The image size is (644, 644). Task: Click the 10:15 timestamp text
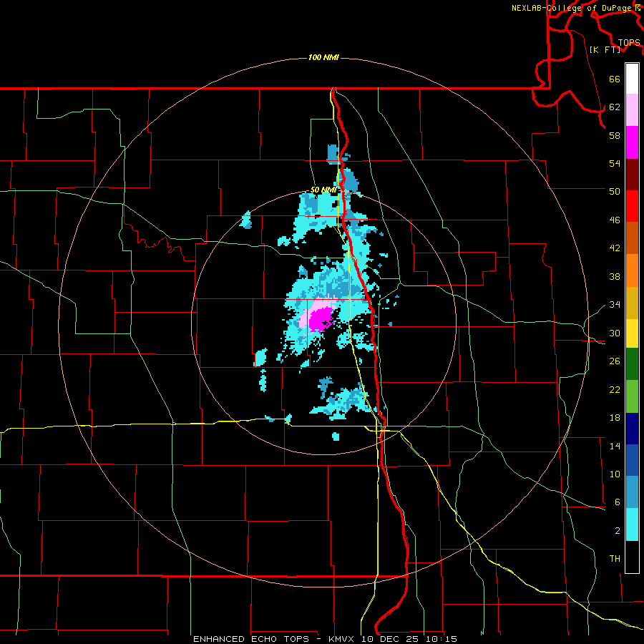pos(441,639)
